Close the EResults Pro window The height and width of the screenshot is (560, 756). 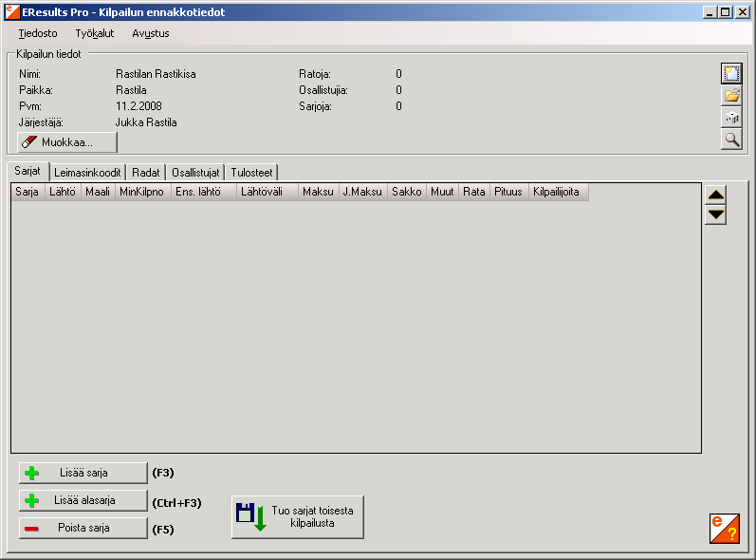click(x=743, y=12)
